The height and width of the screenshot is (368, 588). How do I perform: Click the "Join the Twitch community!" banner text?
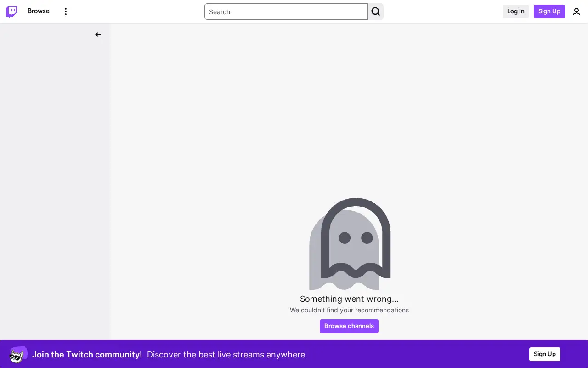coord(87,355)
